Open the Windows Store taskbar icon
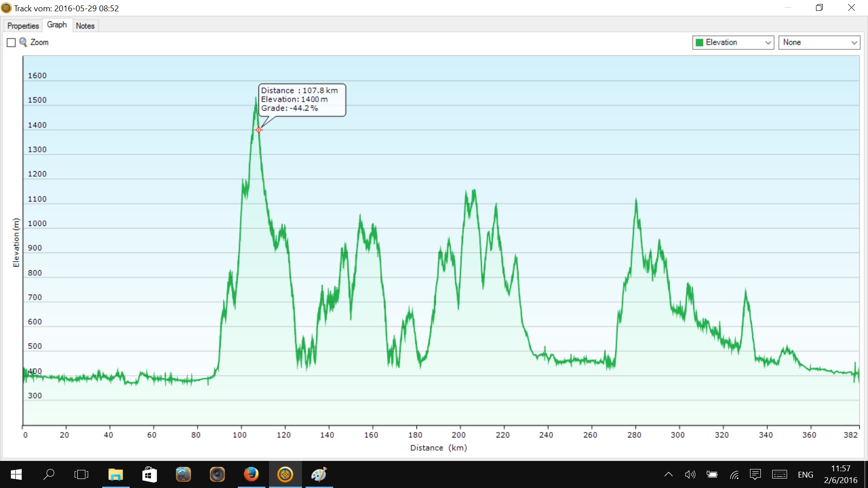This screenshot has height=488, width=868. [x=149, y=474]
